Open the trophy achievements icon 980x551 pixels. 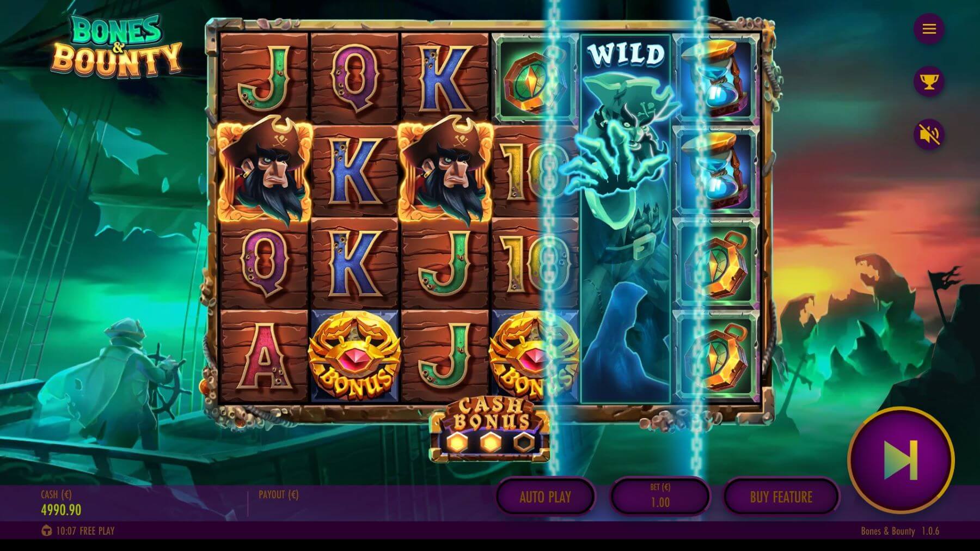(x=929, y=82)
